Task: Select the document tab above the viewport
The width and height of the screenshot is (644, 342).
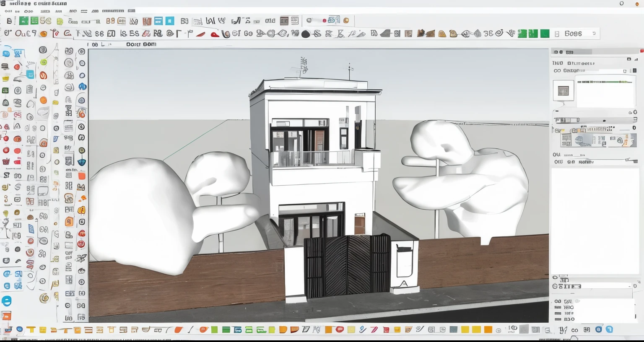Action: 141,44
